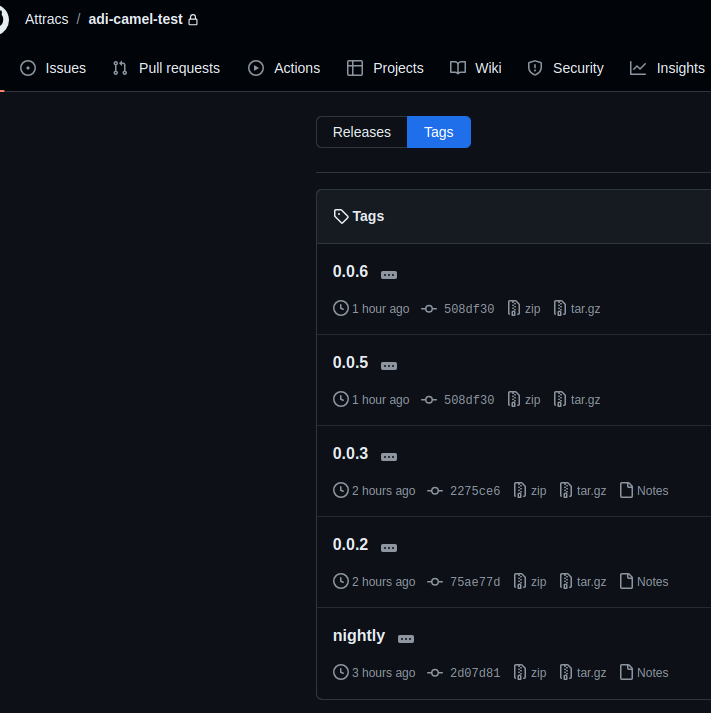
Task: Download tar.gz for nightly tag
Action: [583, 673]
